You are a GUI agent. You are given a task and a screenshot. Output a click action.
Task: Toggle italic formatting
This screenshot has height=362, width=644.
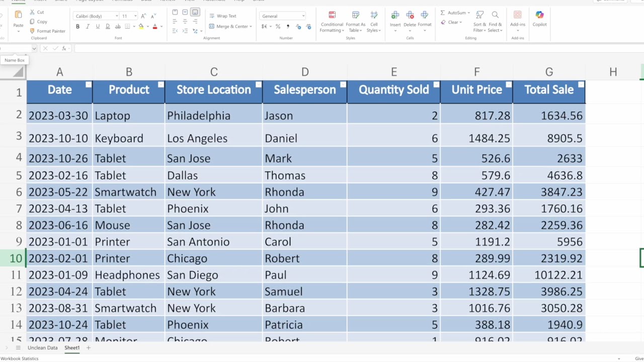coord(88,27)
